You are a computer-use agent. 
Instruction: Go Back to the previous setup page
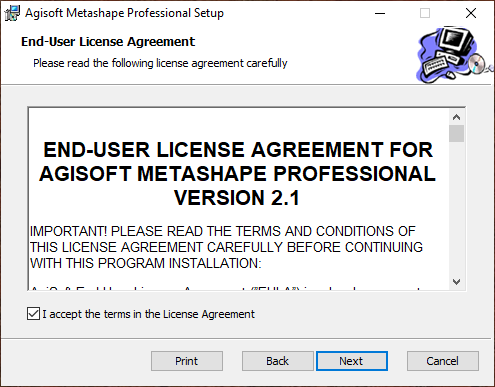[x=277, y=361]
